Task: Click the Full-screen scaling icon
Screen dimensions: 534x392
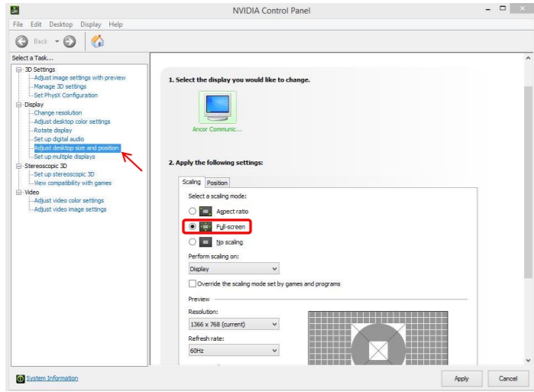Action: (x=206, y=226)
